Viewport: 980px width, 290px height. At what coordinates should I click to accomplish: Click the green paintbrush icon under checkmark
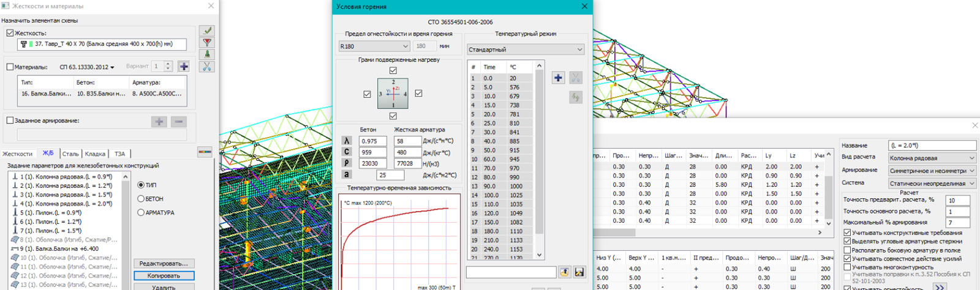pyautogui.click(x=207, y=54)
